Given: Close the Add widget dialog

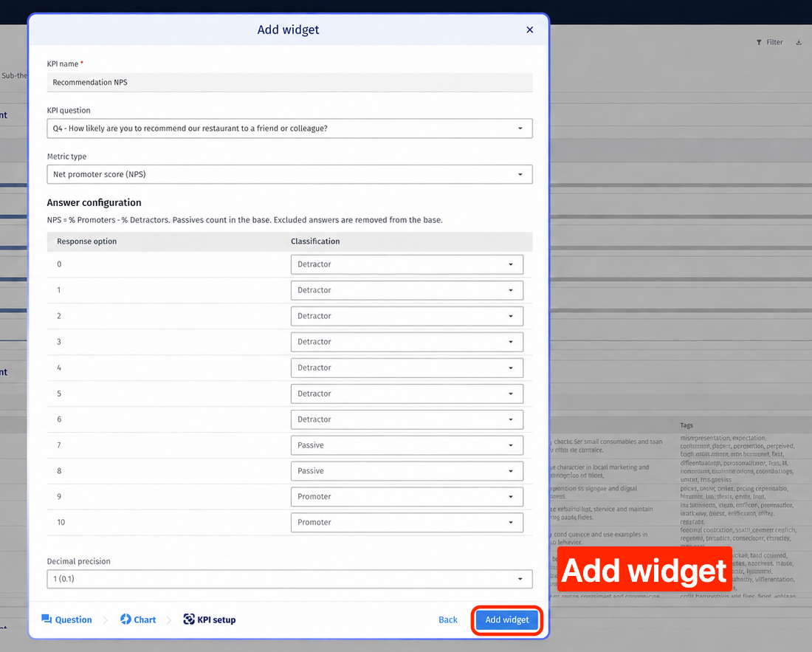Looking at the screenshot, I should [x=529, y=30].
